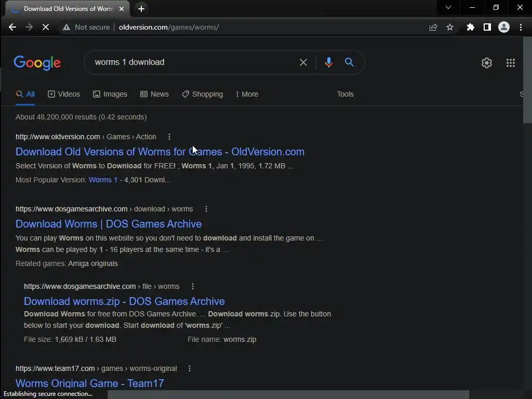Screen dimensions: 532x399
Task: Open options for the dosgamesarchive download result
Action: point(206,209)
